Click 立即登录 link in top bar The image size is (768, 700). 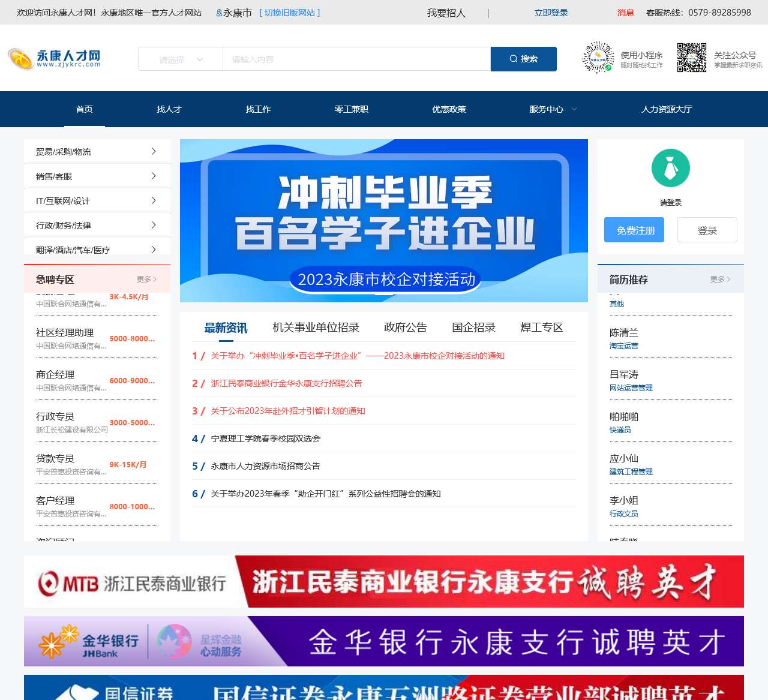(551, 13)
